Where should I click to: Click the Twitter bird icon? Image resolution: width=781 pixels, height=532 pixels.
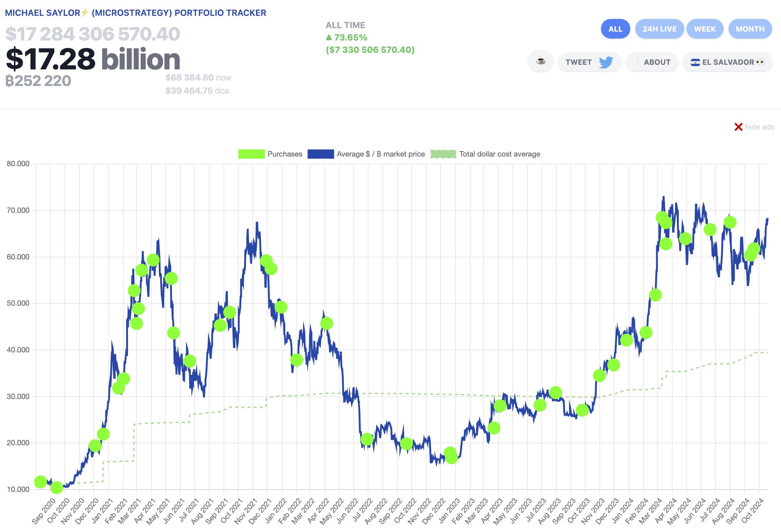(x=606, y=62)
